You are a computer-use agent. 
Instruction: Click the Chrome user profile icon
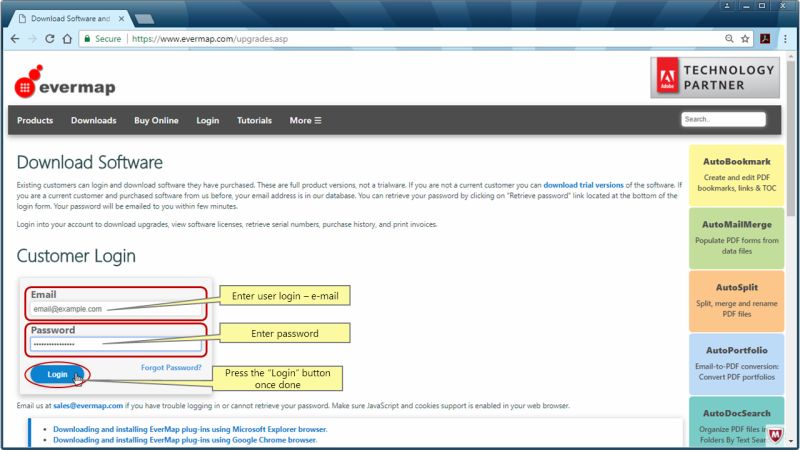pos(727,6)
